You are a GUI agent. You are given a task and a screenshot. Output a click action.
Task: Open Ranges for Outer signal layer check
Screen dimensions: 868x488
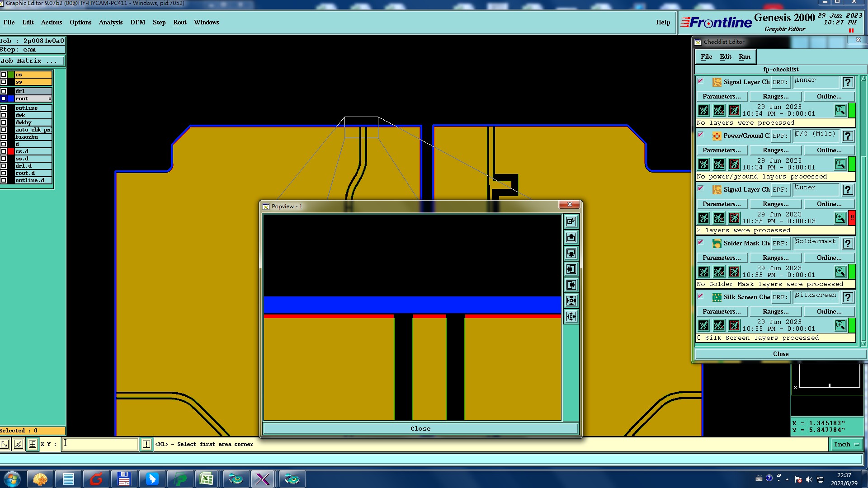coord(775,204)
